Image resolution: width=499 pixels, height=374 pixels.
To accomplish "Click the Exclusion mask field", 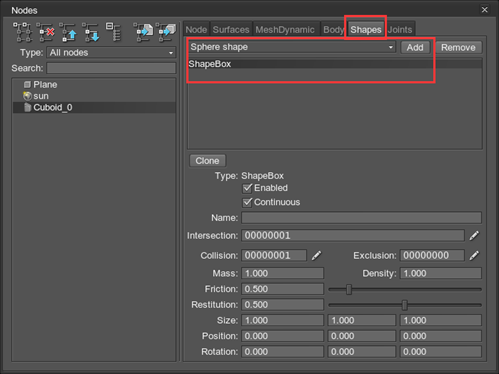I will 432,256.
